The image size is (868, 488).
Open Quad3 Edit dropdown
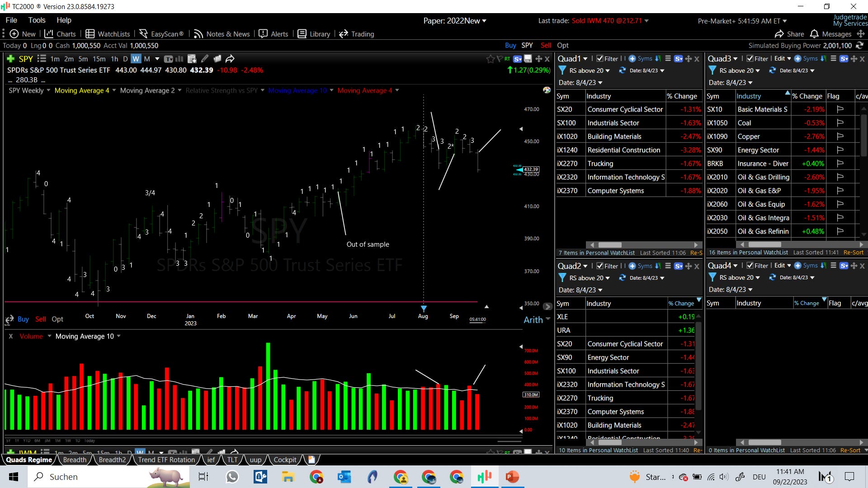(x=783, y=59)
